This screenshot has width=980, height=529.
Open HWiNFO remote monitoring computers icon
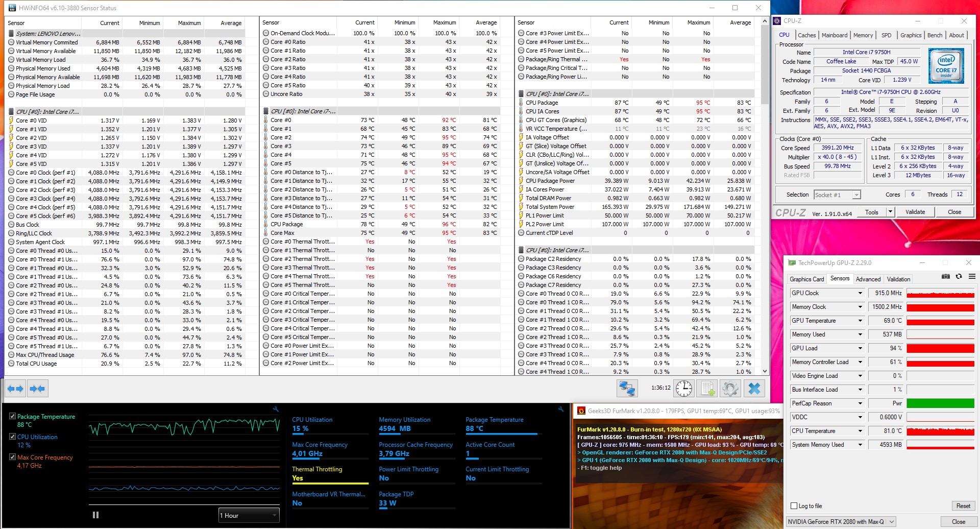pos(627,389)
